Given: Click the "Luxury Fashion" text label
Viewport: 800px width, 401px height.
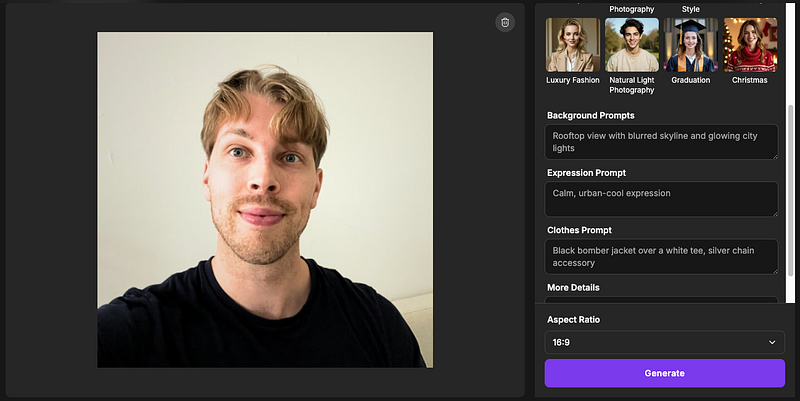Looking at the screenshot, I should click(x=573, y=80).
